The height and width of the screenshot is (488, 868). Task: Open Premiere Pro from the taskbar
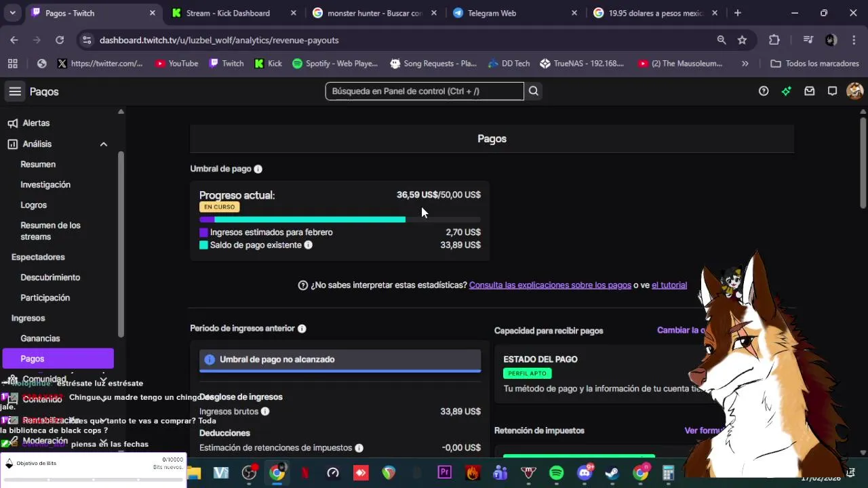click(444, 472)
